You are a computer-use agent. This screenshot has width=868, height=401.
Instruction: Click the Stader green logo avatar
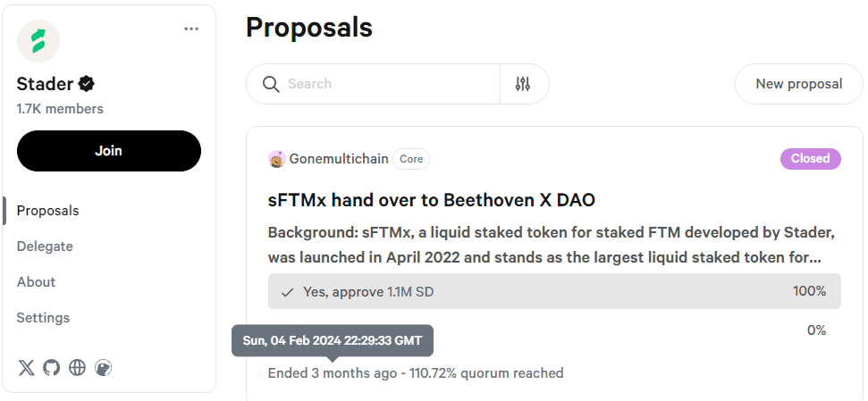click(38, 41)
